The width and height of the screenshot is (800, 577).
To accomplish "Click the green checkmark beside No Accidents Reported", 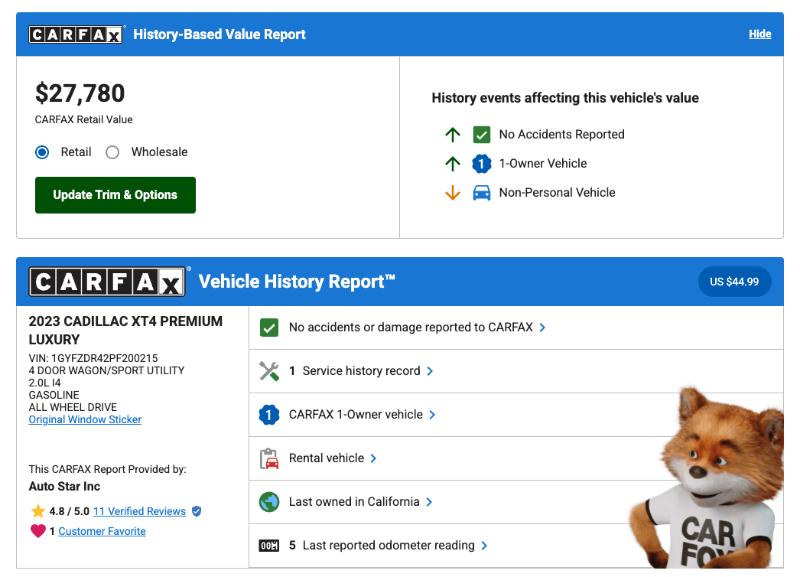I will point(481,134).
